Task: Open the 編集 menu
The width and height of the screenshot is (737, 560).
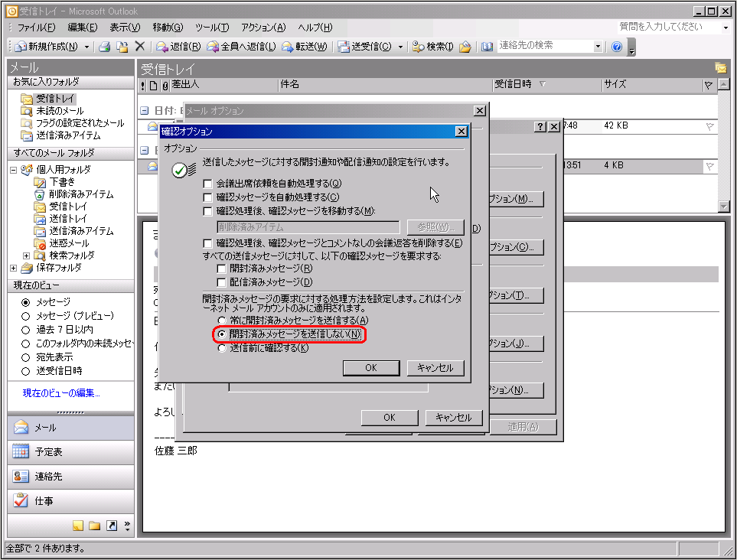Action: 82,28
